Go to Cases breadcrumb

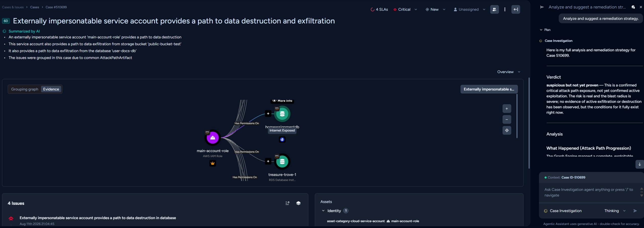(x=34, y=7)
